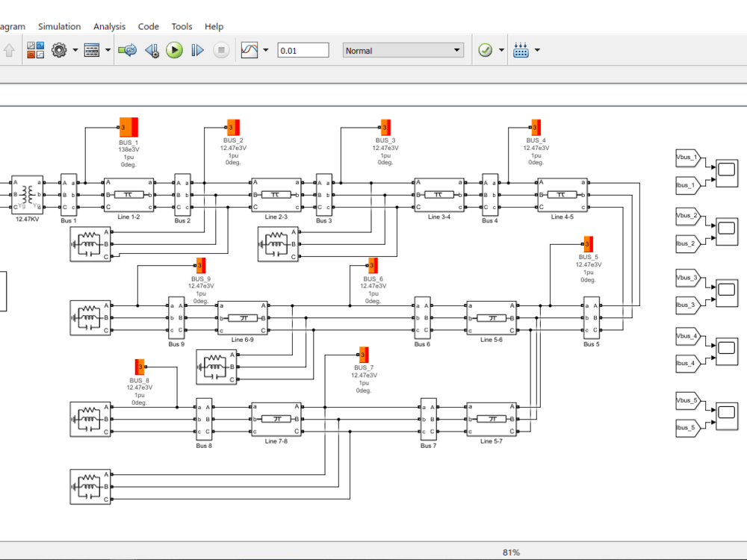Select the Line 6-9 block
747x560 pixels.
click(243, 317)
